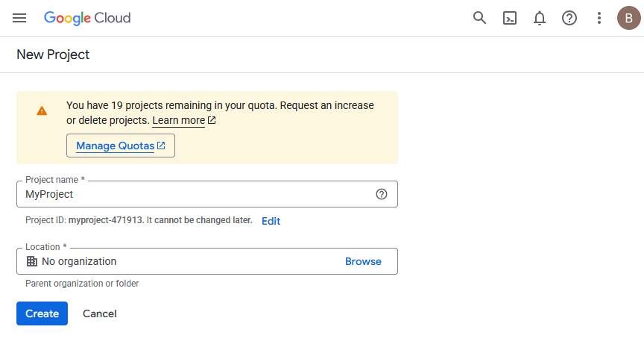The width and height of the screenshot is (644, 359).
Task: Click the organization building icon in Location
Action: click(x=31, y=261)
